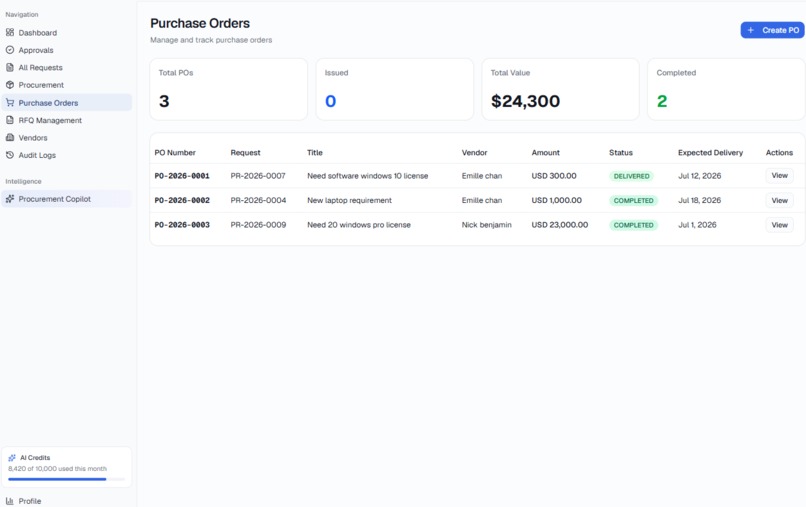This screenshot has height=507, width=806.
Task: Click title 'New laptop requirement'
Action: pyautogui.click(x=350, y=201)
